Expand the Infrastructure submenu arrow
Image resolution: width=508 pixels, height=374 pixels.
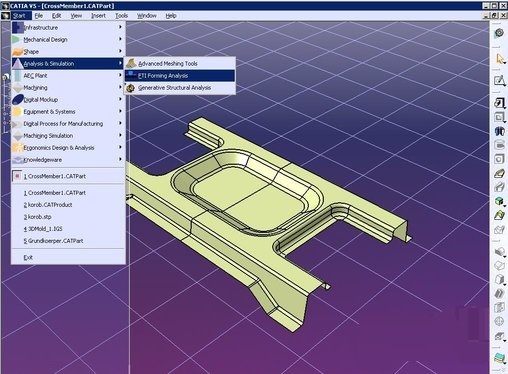(x=120, y=27)
